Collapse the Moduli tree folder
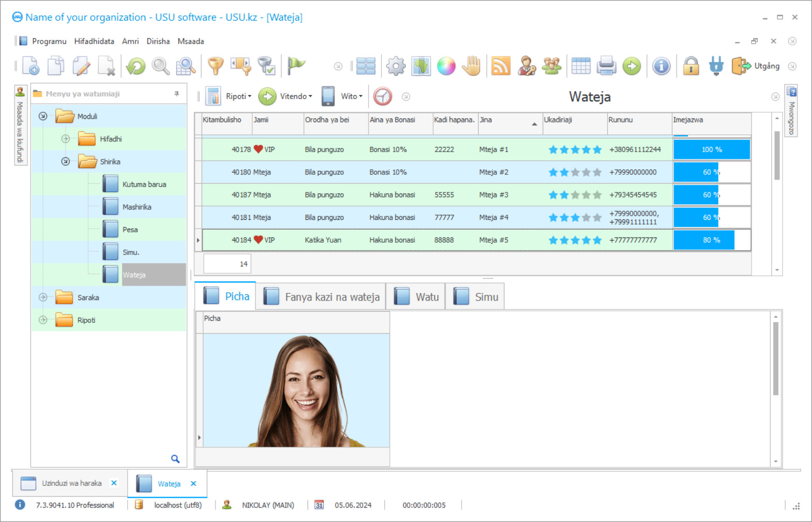812x522 pixels. (x=43, y=116)
